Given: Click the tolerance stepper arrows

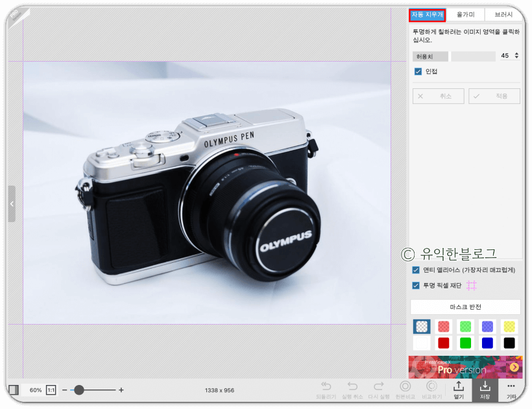Looking at the screenshot, I should 516,56.
